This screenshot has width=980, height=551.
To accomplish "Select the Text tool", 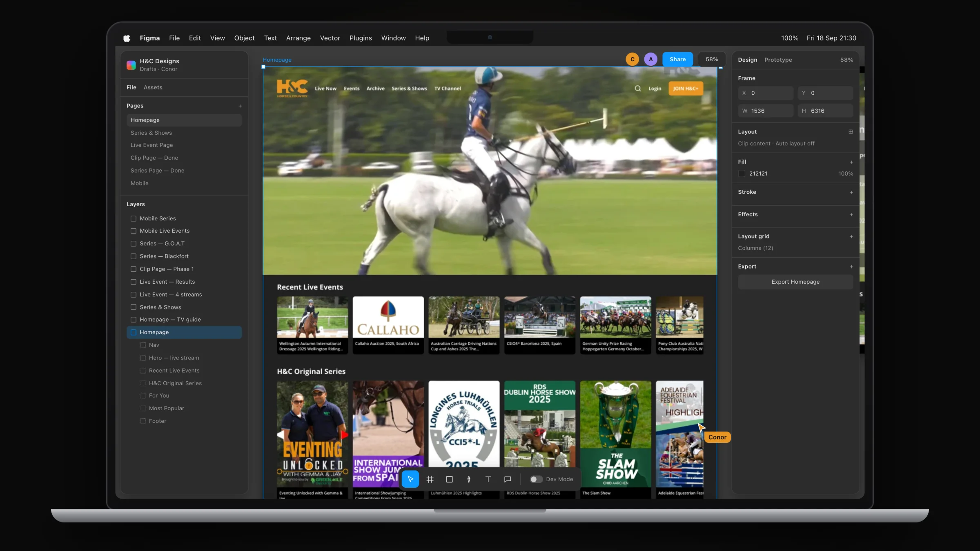I will tap(488, 479).
